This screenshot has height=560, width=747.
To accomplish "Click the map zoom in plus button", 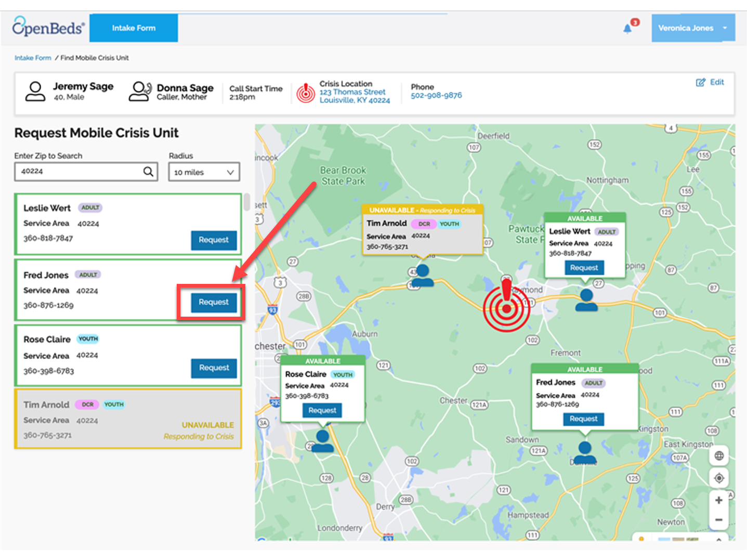I will click(719, 500).
